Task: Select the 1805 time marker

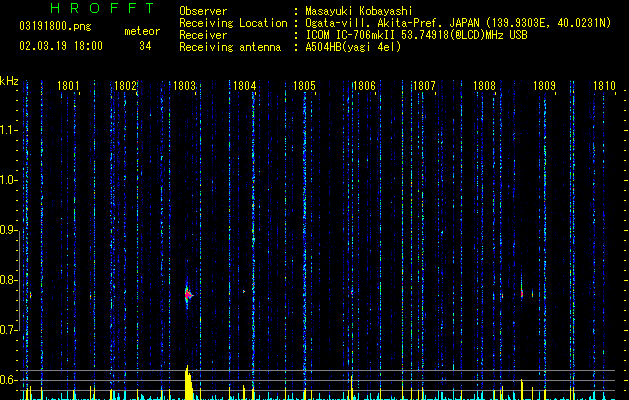Action: [x=304, y=86]
